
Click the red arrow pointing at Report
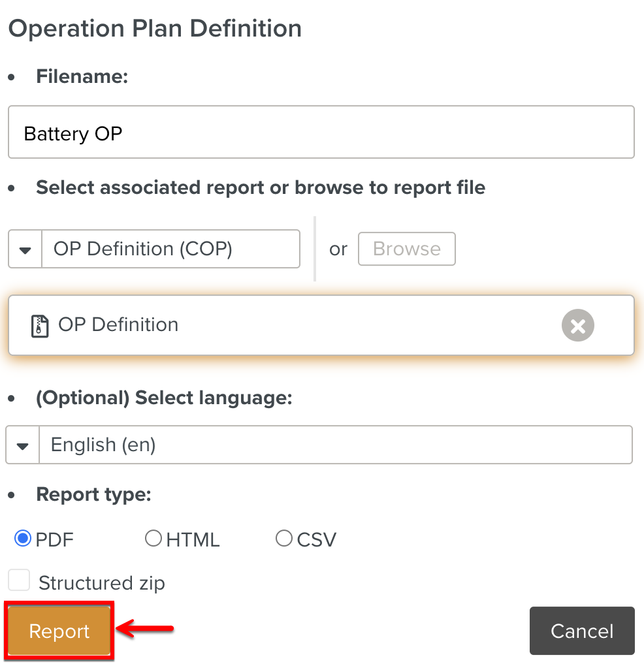[148, 628]
